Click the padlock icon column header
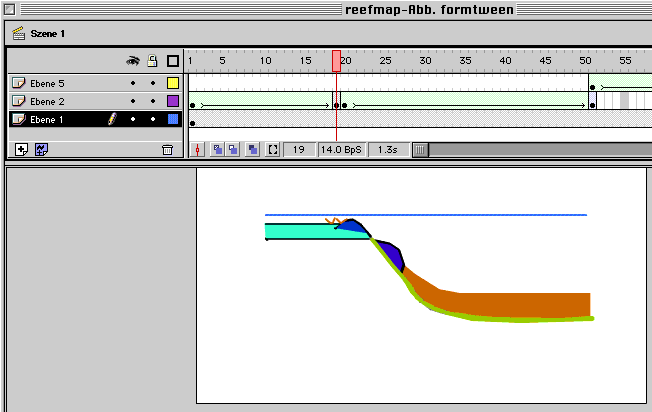The image size is (652, 412). pyautogui.click(x=153, y=61)
